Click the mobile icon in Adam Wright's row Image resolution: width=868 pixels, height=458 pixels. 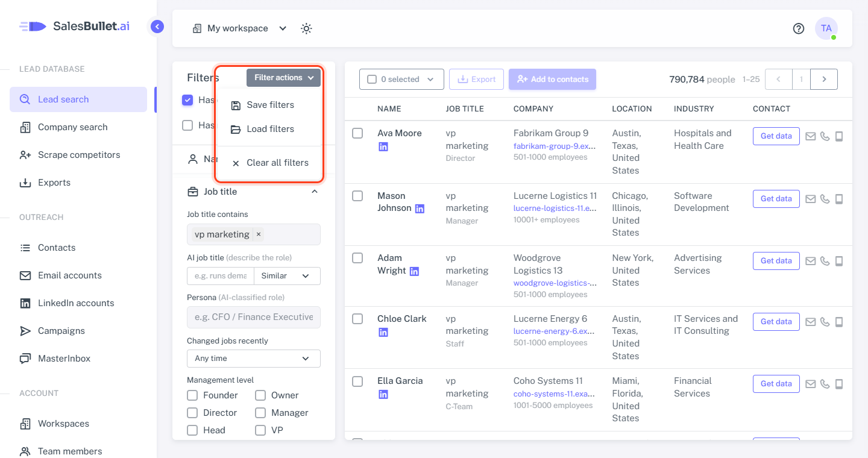coord(839,261)
